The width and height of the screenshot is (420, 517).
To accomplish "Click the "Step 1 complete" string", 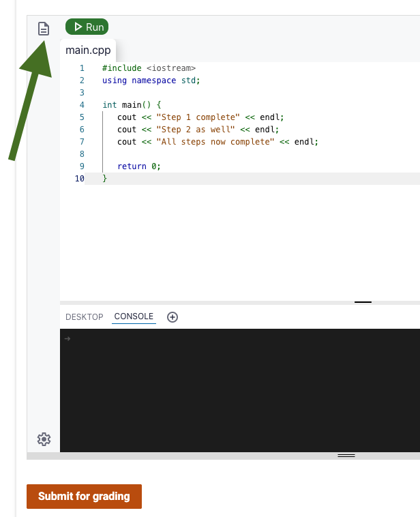I will point(198,117).
